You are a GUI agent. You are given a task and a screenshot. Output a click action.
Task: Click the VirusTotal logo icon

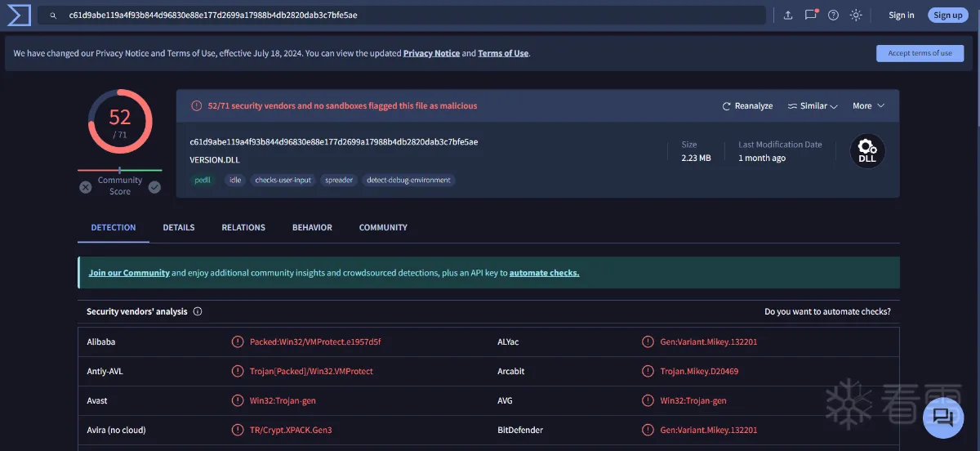coord(18,15)
